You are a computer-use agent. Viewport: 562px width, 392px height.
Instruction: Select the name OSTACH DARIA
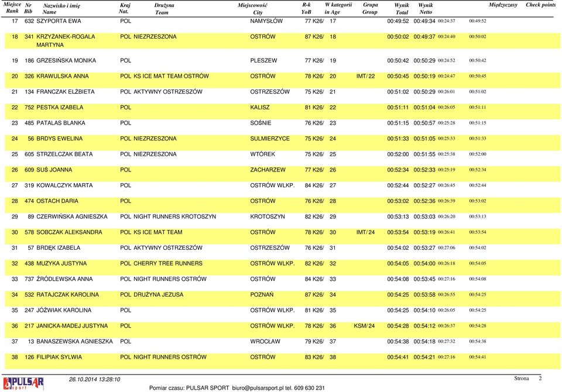pos(57,201)
